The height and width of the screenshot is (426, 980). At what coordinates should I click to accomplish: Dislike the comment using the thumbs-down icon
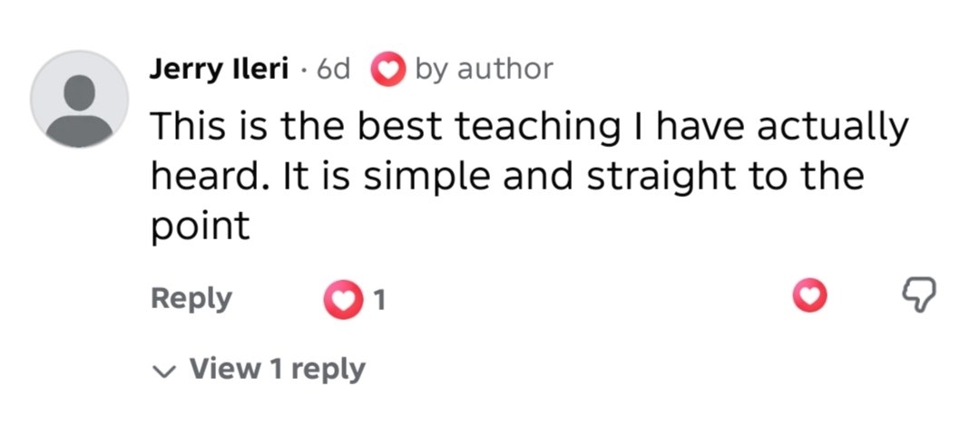click(x=919, y=295)
